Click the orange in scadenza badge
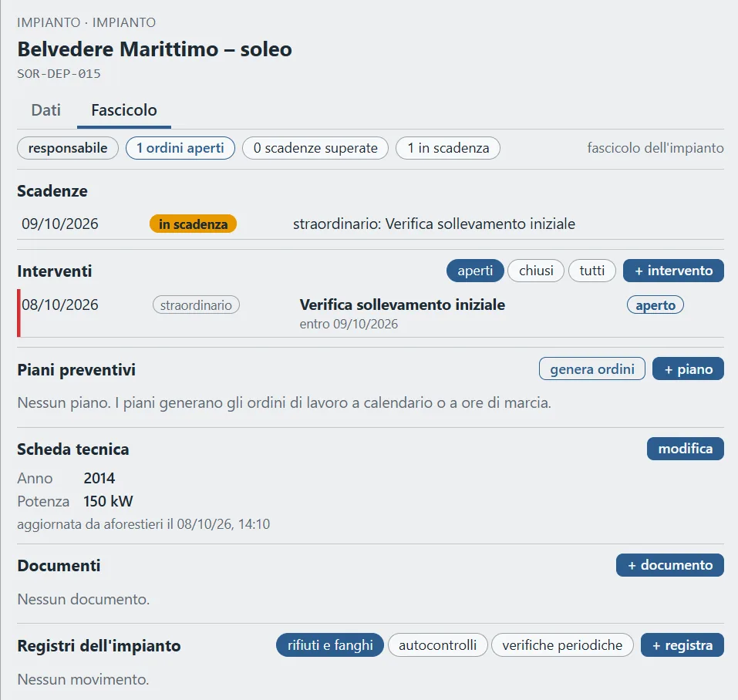 point(193,224)
